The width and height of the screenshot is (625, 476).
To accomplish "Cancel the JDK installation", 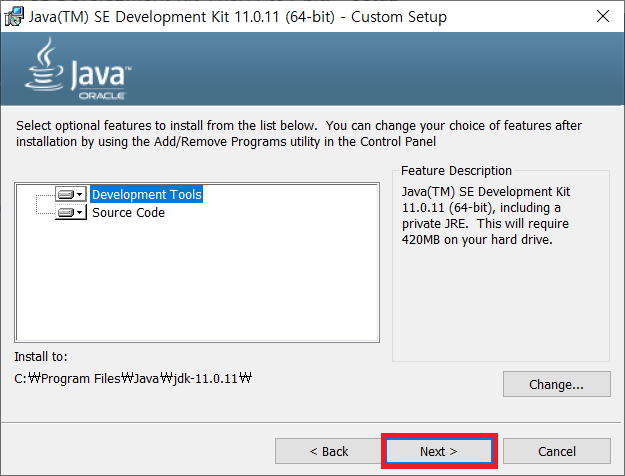I will coord(556,451).
